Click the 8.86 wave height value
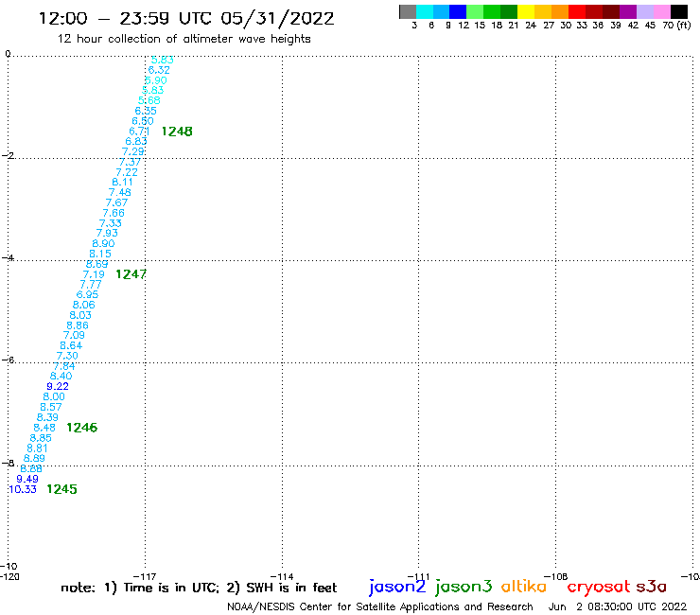700x615 pixels. click(x=78, y=325)
